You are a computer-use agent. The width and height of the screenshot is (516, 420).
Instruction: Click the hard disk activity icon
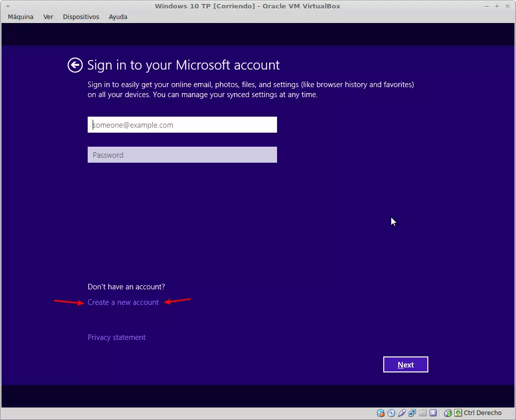point(381,413)
